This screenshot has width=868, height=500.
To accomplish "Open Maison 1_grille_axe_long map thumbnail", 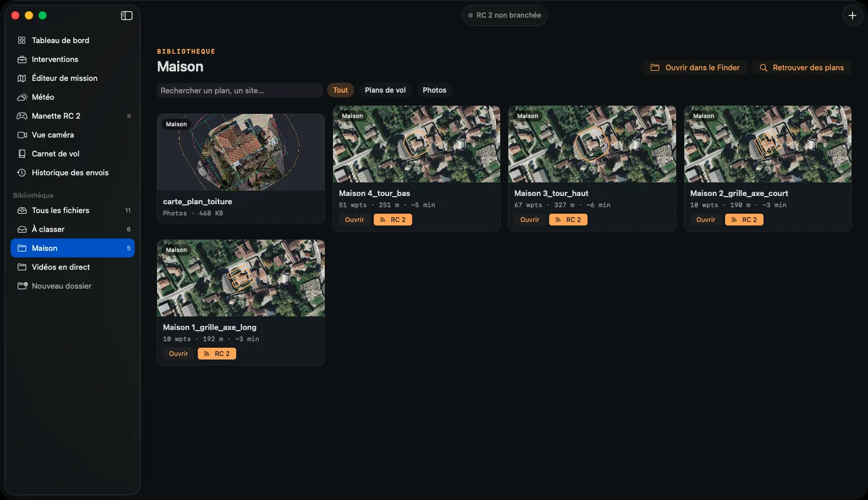I will pos(241,278).
